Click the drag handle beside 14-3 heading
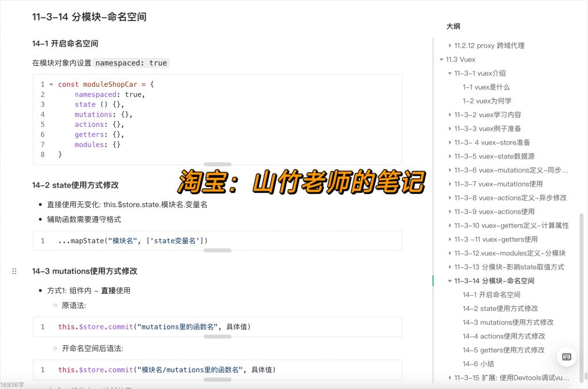Image resolution: width=588 pixels, height=389 pixels. click(x=14, y=271)
